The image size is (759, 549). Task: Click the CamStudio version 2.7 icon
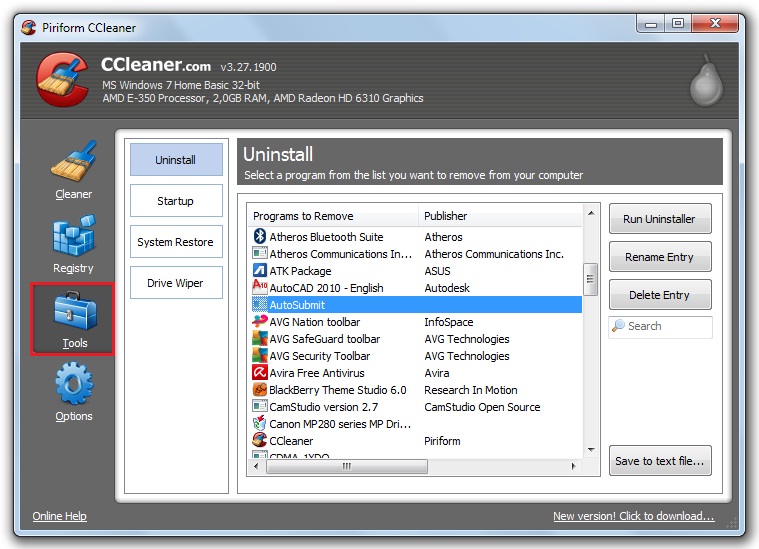pyautogui.click(x=260, y=406)
